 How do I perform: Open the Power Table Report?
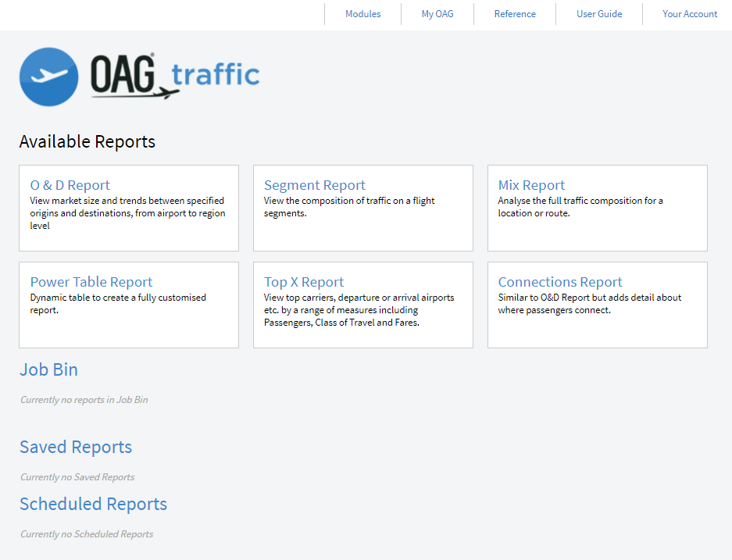coord(91,282)
